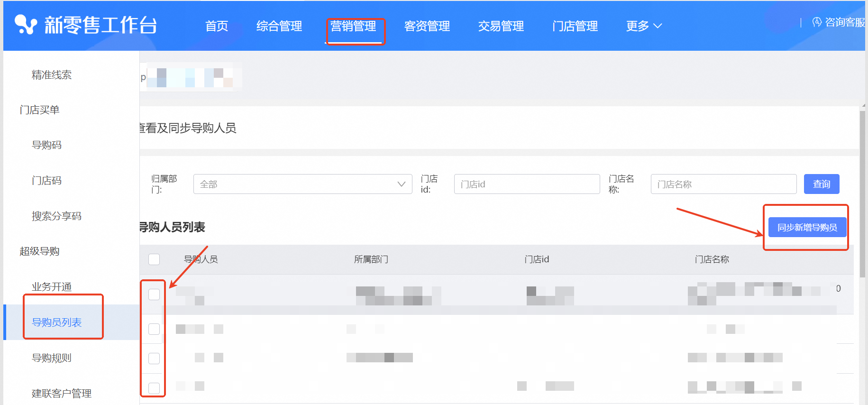Open the 归属部门 dropdown

tap(302, 184)
